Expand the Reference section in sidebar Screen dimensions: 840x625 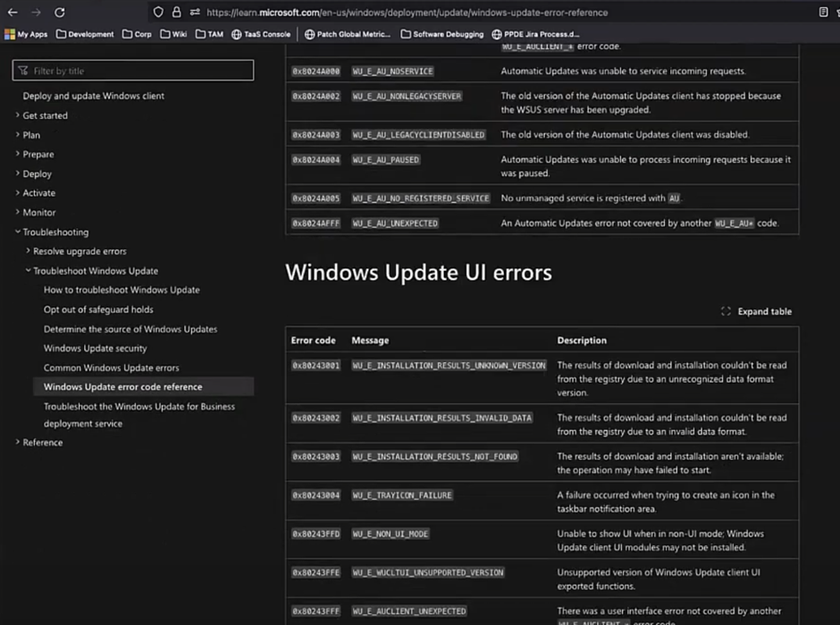[x=42, y=443]
